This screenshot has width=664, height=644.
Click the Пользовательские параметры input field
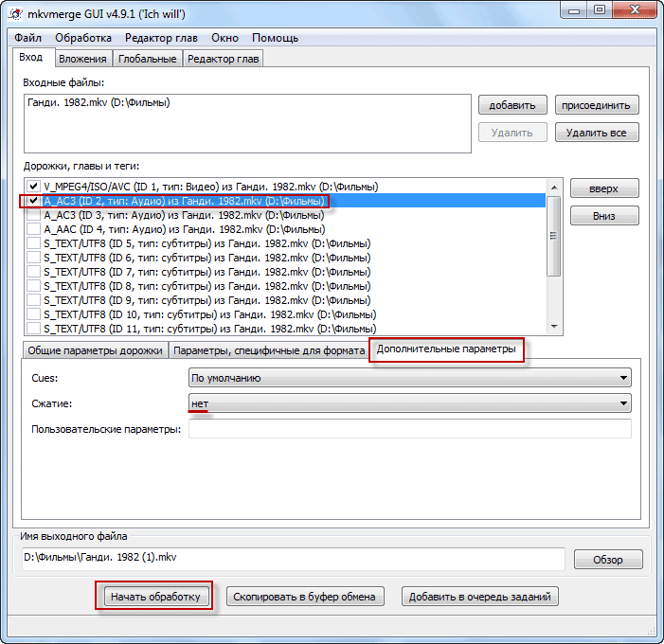tap(409, 429)
